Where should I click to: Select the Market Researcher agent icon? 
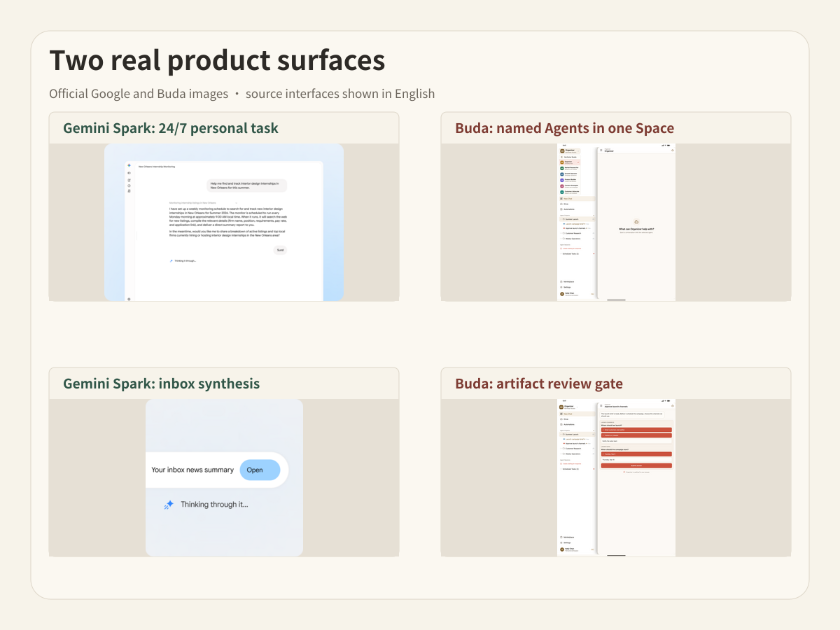(x=562, y=168)
